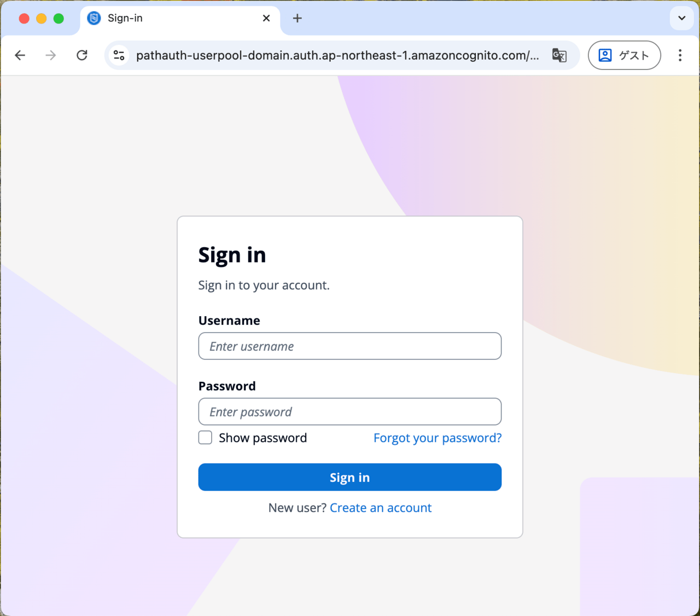Click the green maximize window button
Viewport: 700px width, 616px height.
pos(59,19)
